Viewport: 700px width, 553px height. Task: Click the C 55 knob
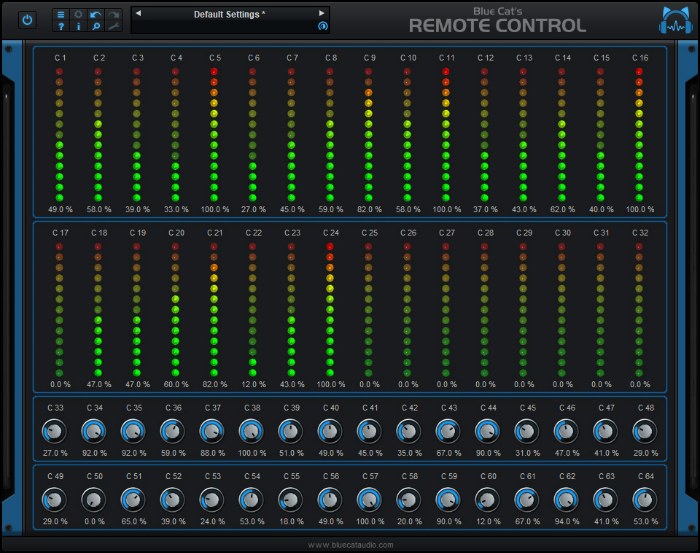290,500
